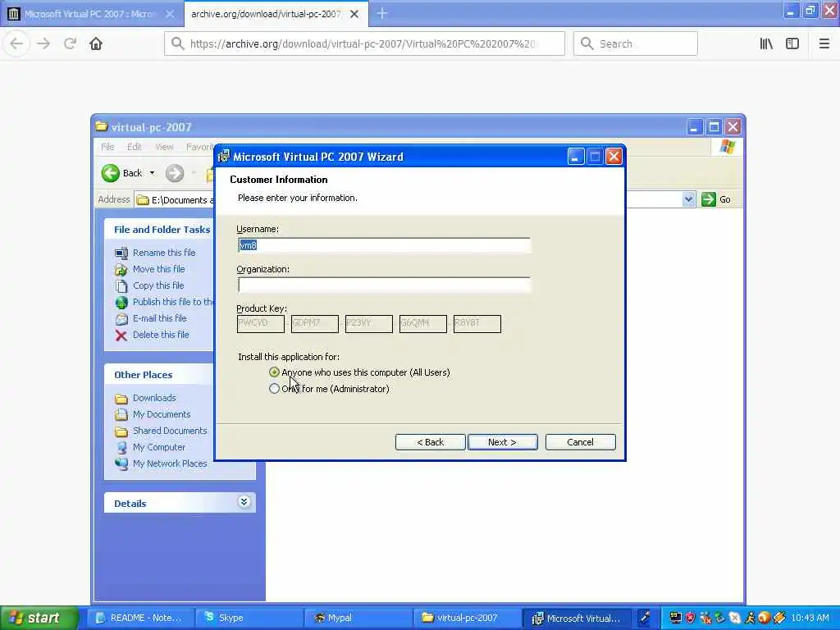Viewport: 840px width, 630px height.
Task: Click E-mail this file
Action: [x=160, y=318]
